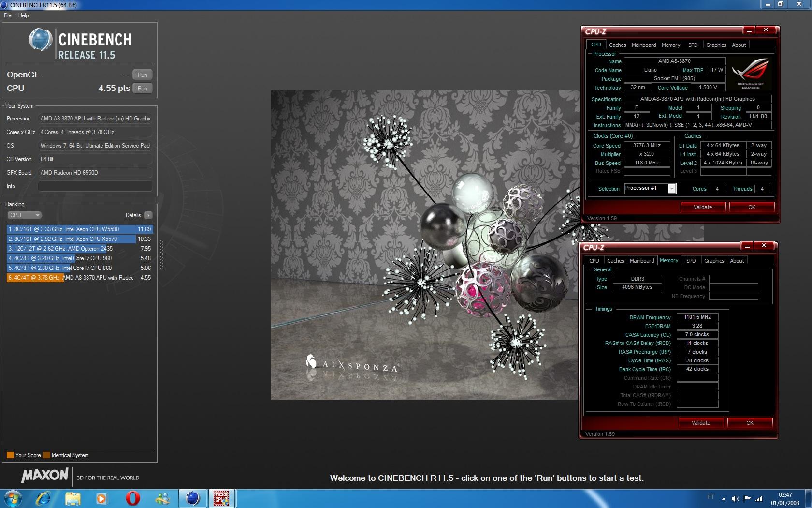812x508 pixels.
Task: Select Caches tab in lower CPU-Z window
Action: pos(615,261)
